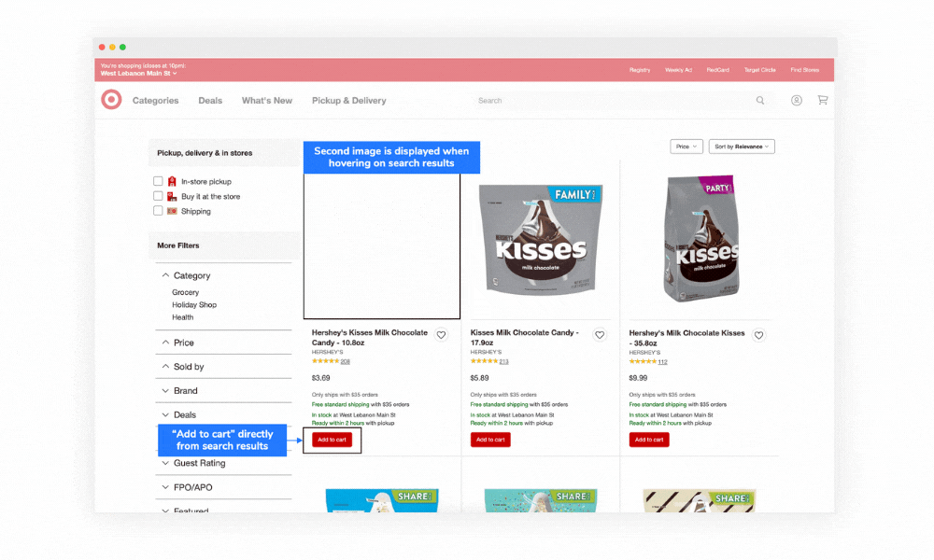Click star rating of Hershey's Kisses 35.8oz
The image size is (934, 560).
click(x=643, y=362)
